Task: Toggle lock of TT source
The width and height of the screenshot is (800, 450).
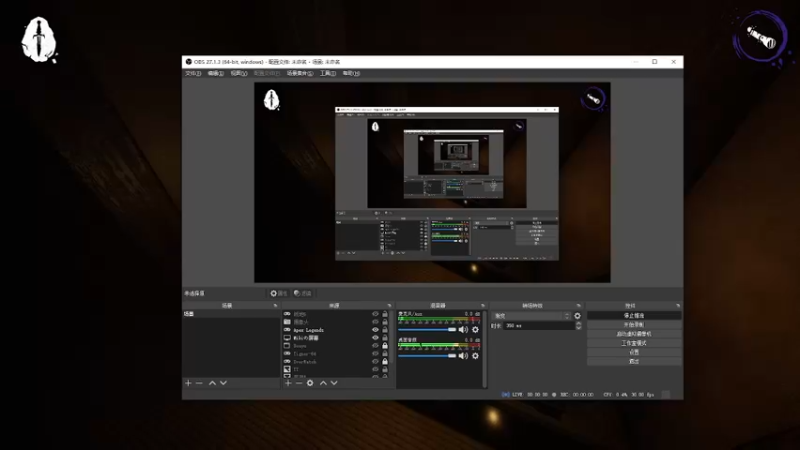Action: [385, 369]
